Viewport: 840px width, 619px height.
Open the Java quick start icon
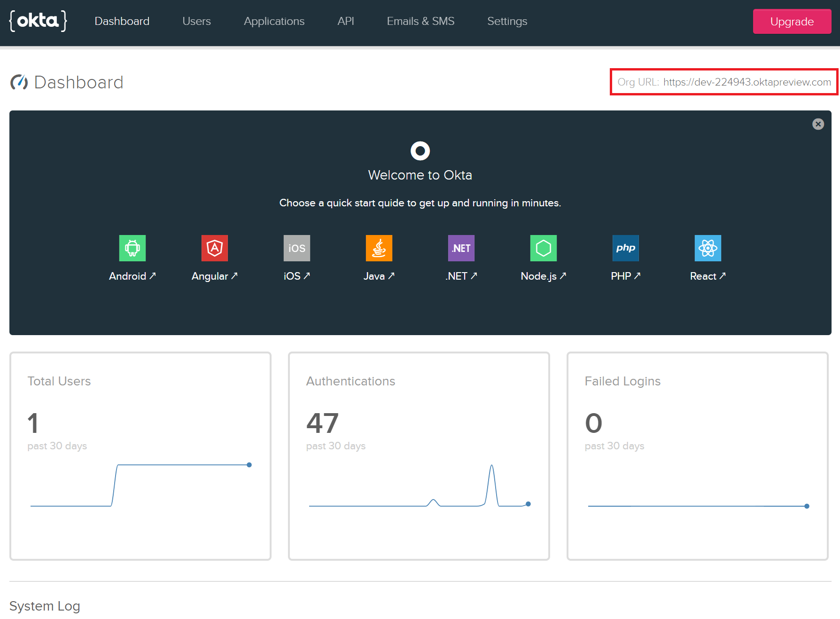click(x=379, y=248)
